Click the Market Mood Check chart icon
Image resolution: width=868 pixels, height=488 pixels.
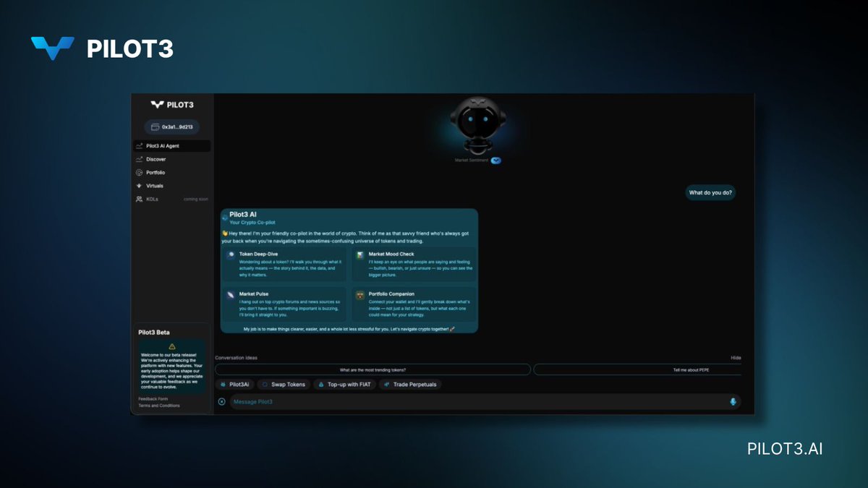point(359,255)
